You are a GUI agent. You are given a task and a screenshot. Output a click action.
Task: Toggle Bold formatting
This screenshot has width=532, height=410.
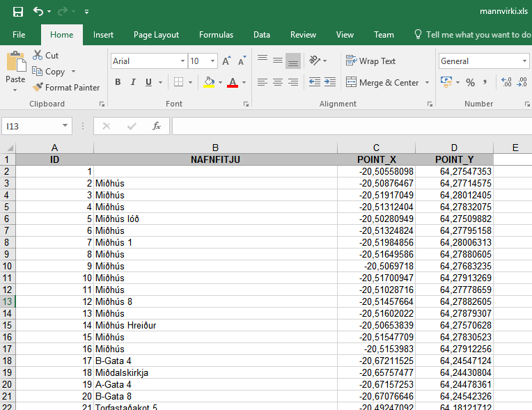[118, 82]
